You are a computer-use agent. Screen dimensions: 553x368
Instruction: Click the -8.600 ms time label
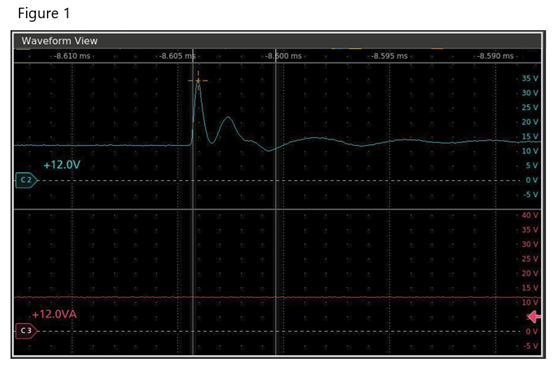[284, 56]
